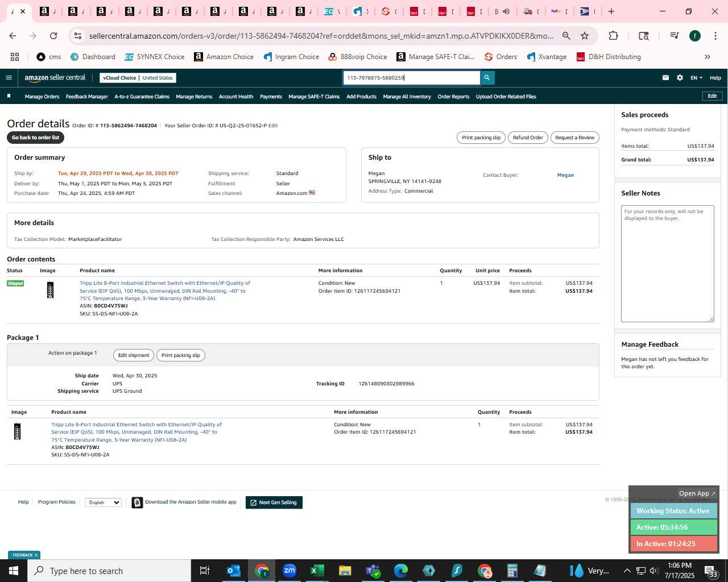728x582 pixels.
Task: Open the Chrome three-dot menu
Action: [x=715, y=36]
